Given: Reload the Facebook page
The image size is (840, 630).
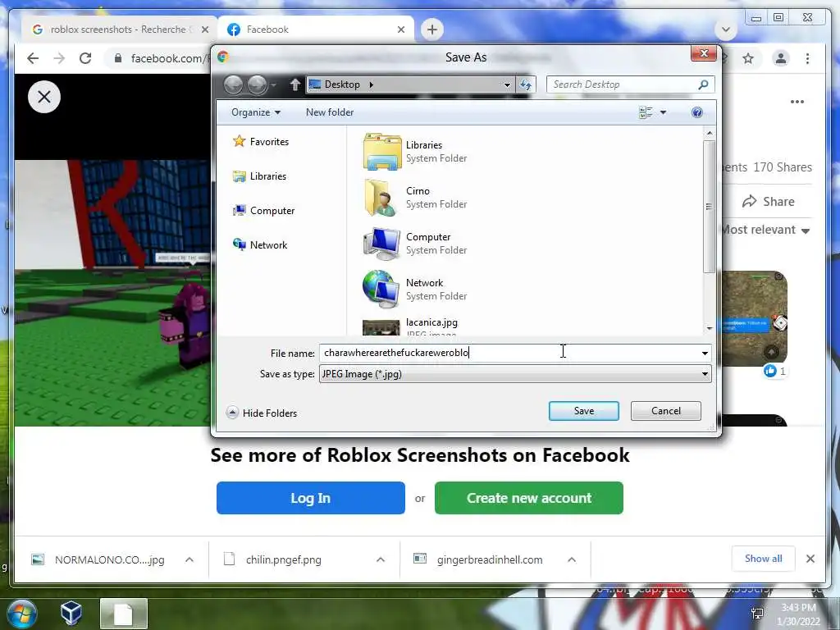Looking at the screenshot, I should pyautogui.click(x=85, y=58).
